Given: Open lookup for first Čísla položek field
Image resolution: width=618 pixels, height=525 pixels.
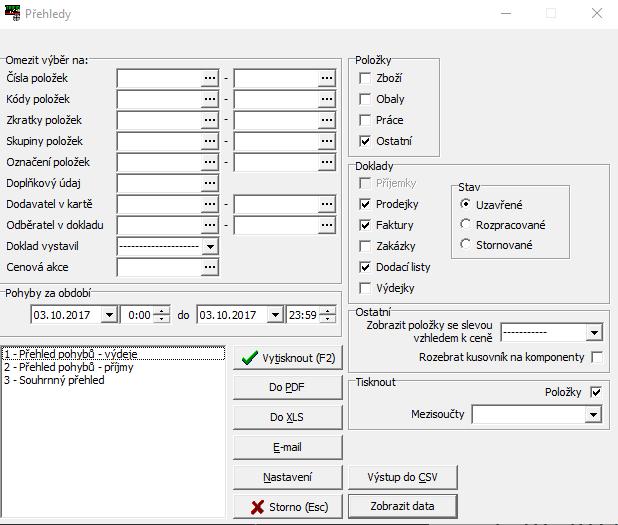Looking at the screenshot, I should click(x=210, y=78).
